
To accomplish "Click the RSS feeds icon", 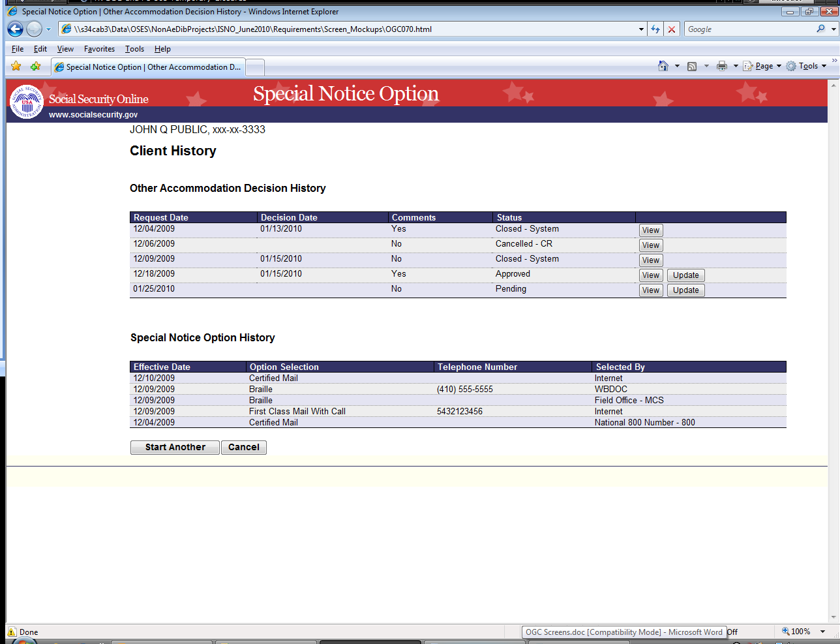I will (x=692, y=66).
